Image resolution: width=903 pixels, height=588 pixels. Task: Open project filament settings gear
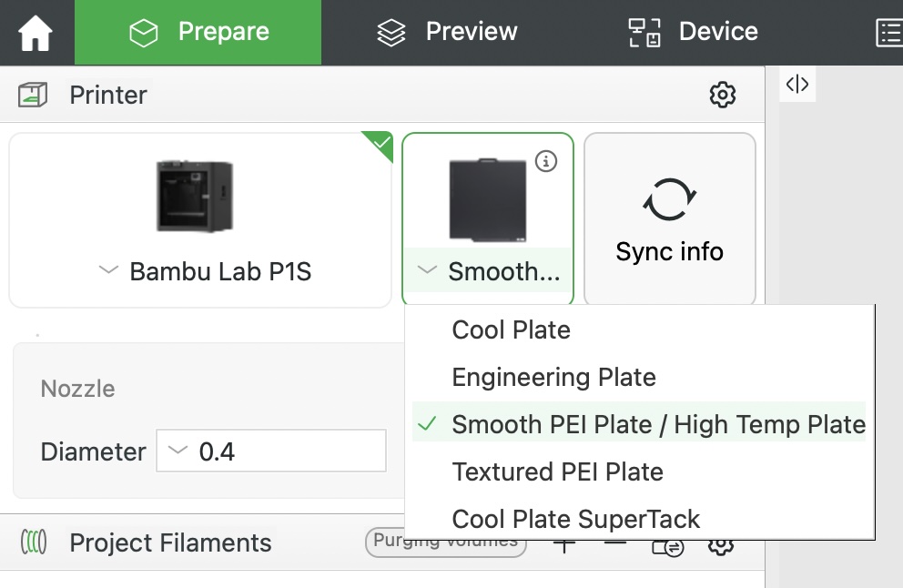pos(721,546)
